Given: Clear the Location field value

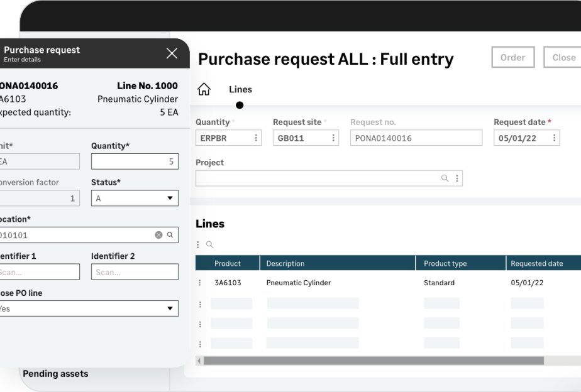Looking at the screenshot, I should point(158,235).
